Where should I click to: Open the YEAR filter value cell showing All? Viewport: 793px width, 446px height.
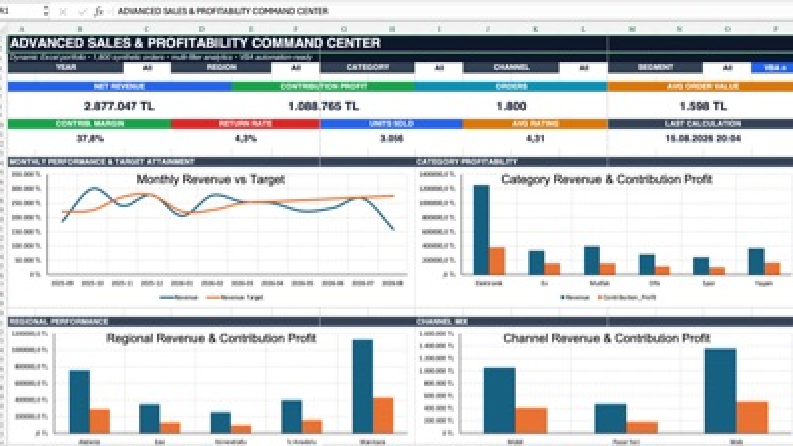click(147, 68)
